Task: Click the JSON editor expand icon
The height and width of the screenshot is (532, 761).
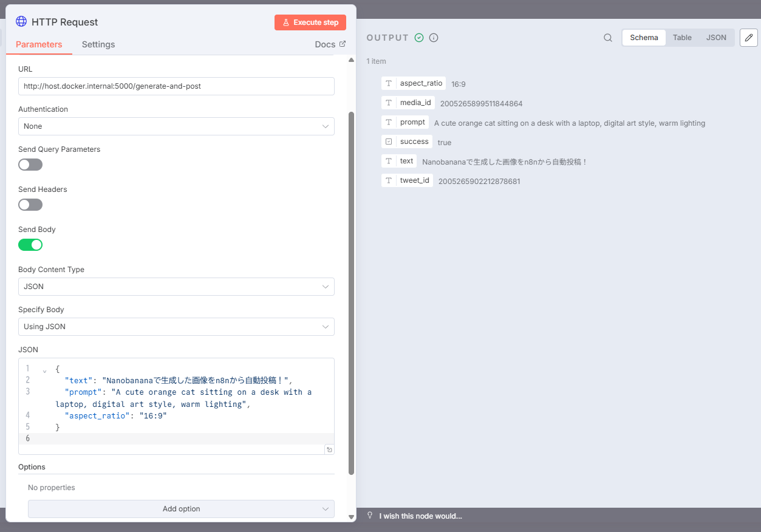Action: (329, 449)
